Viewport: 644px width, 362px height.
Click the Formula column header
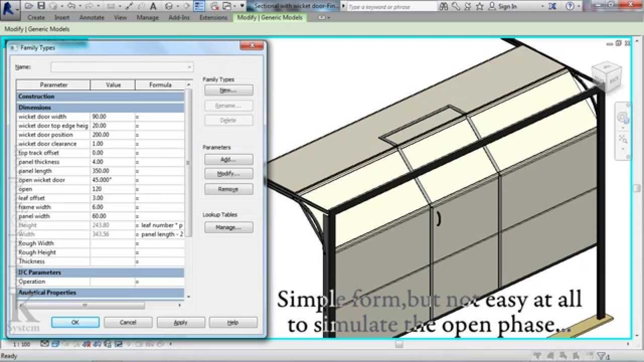160,85
